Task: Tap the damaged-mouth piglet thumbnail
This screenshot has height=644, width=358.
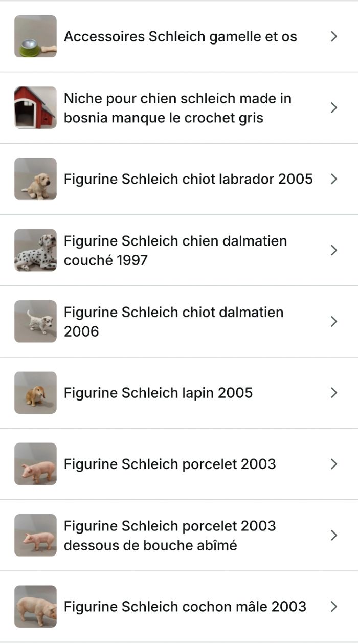Action: [x=35, y=535]
